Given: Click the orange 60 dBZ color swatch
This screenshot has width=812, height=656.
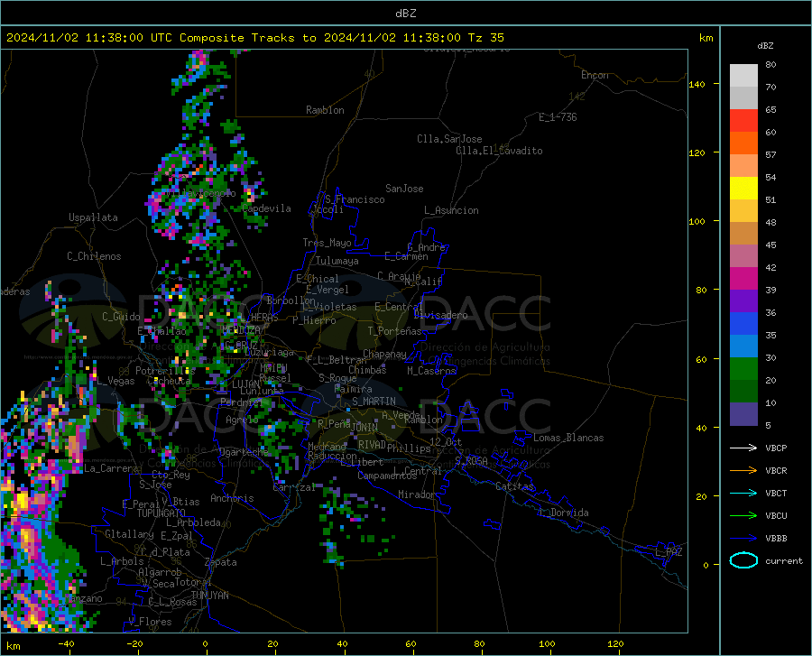Looking at the screenshot, I should click(743, 143).
